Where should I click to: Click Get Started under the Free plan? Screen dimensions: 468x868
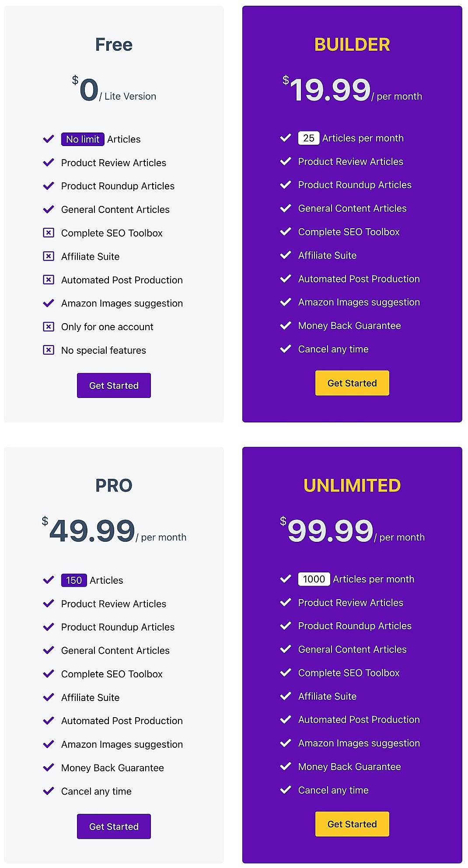pyautogui.click(x=113, y=385)
